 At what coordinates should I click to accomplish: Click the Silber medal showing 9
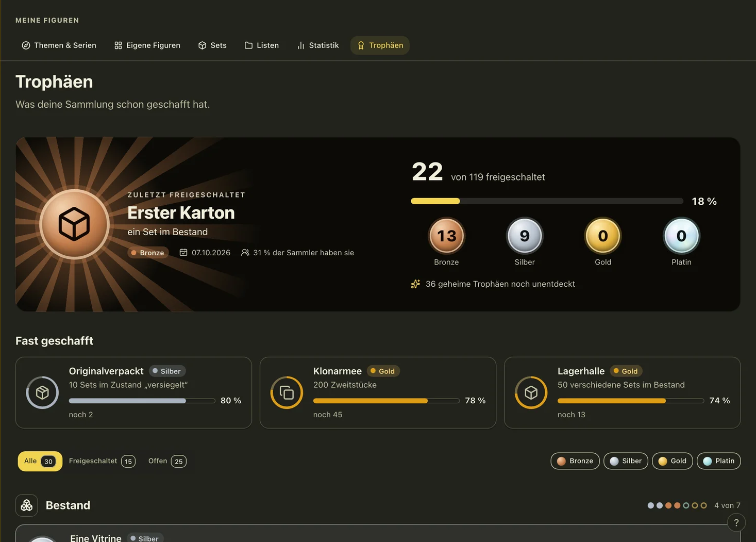(x=525, y=236)
